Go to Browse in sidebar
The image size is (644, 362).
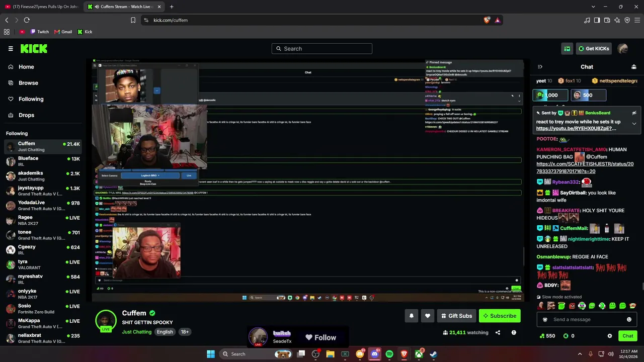tap(28, 83)
